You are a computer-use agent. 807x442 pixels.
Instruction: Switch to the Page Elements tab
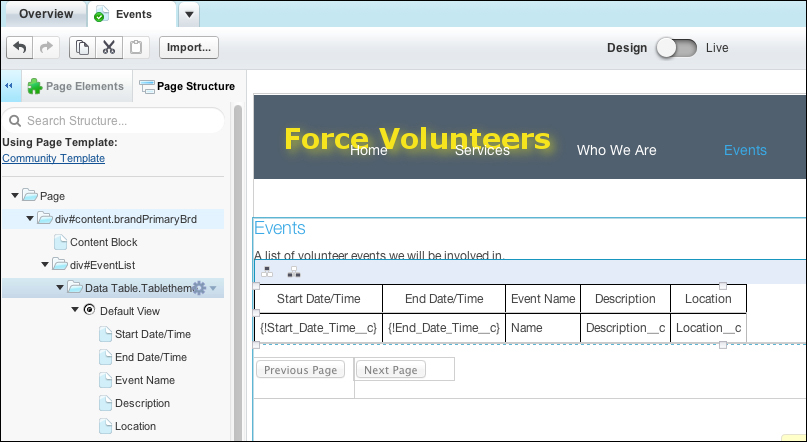(76, 86)
